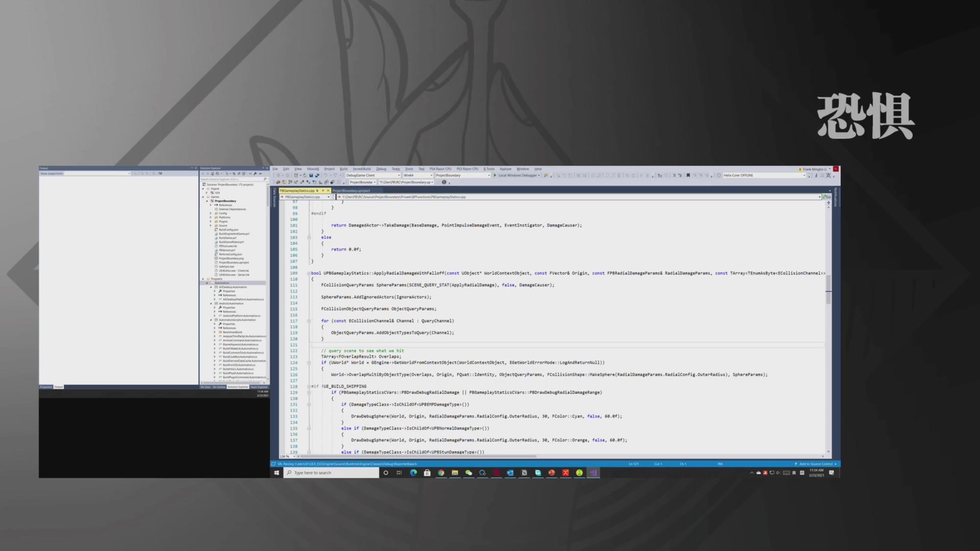
Task: Collapse the for loop at line 117
Action: (309, 321)
